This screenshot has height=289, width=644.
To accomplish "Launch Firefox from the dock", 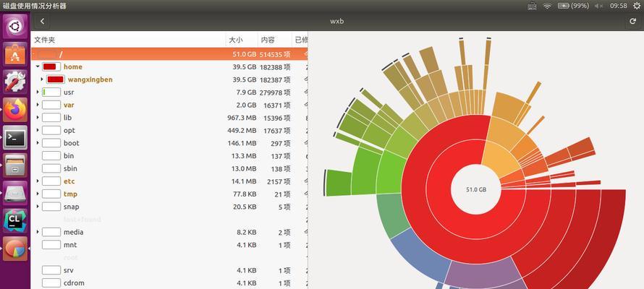I will click(x=14, y=109).
